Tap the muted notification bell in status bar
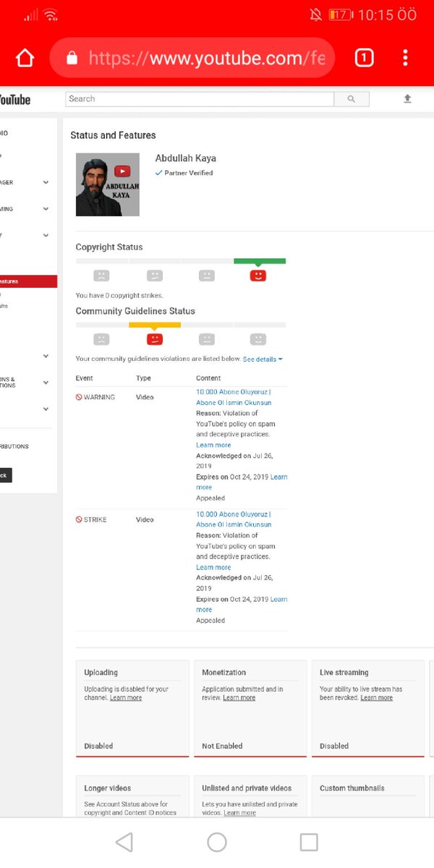Image resolution: width=434 pixels, height=868 pixels. [315, 14]
